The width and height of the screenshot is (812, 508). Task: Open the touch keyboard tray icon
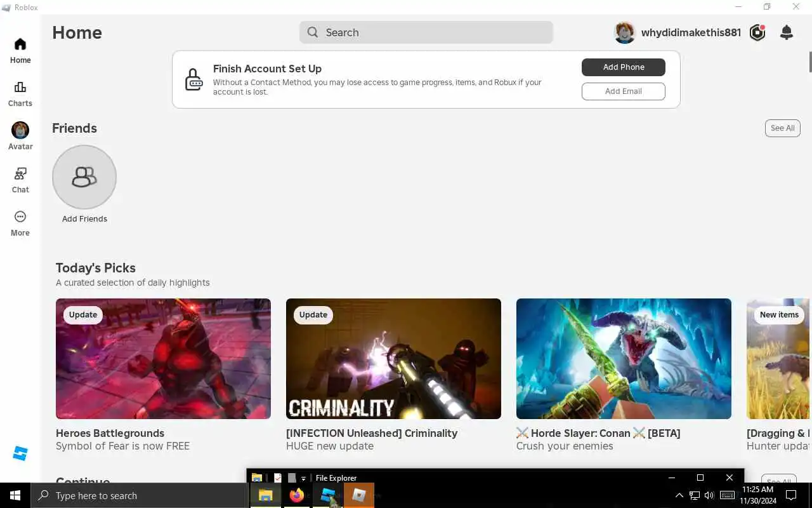tap(728, 495)
